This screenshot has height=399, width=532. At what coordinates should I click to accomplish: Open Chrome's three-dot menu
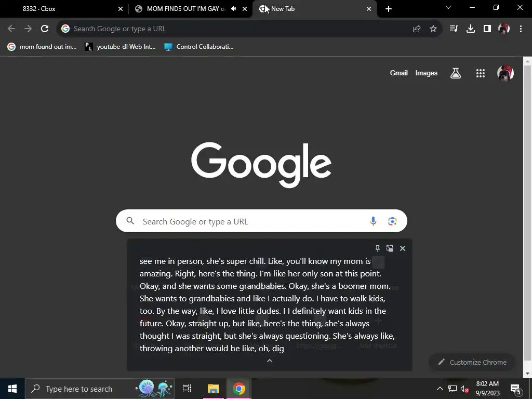521,29
